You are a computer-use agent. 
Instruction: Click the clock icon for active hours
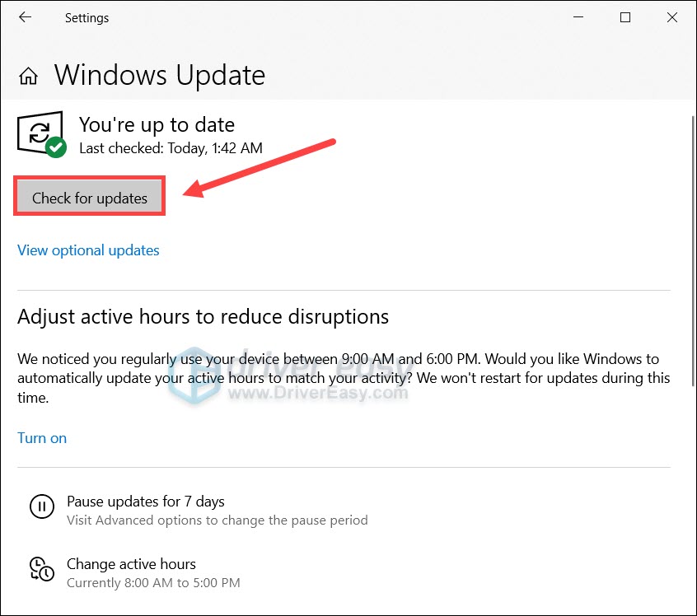41,570
